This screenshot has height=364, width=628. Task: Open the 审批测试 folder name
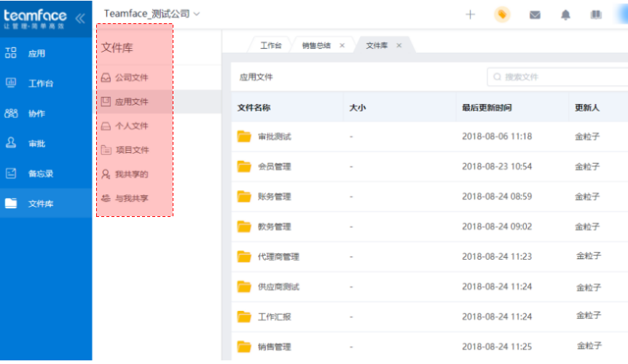coord(275,137)
